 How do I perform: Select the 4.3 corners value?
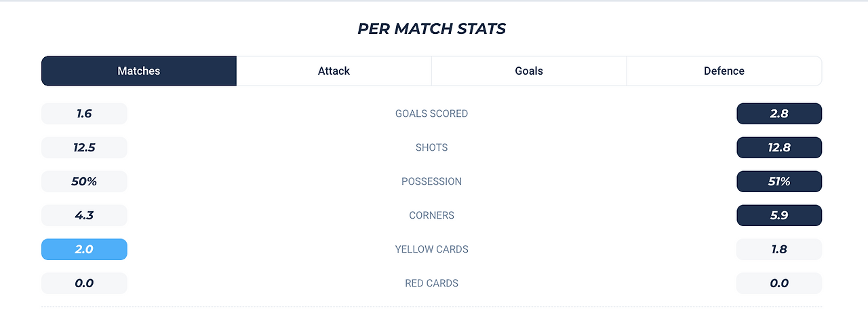[84, 215]
